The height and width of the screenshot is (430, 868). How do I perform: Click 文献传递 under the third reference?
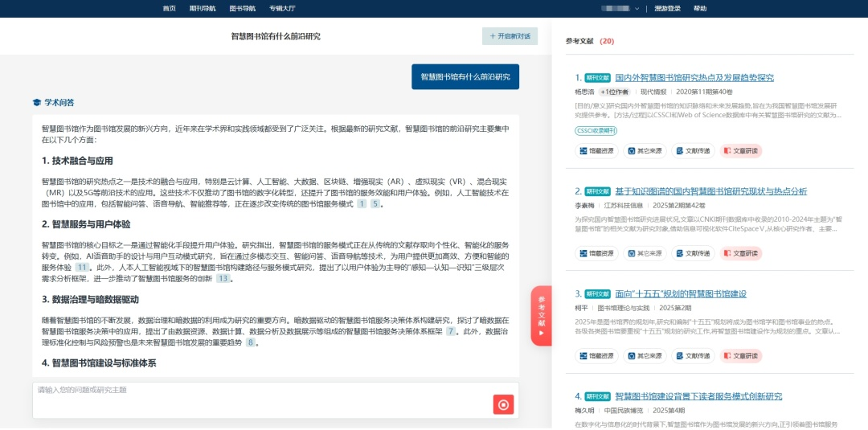click(x=693, y=356)
